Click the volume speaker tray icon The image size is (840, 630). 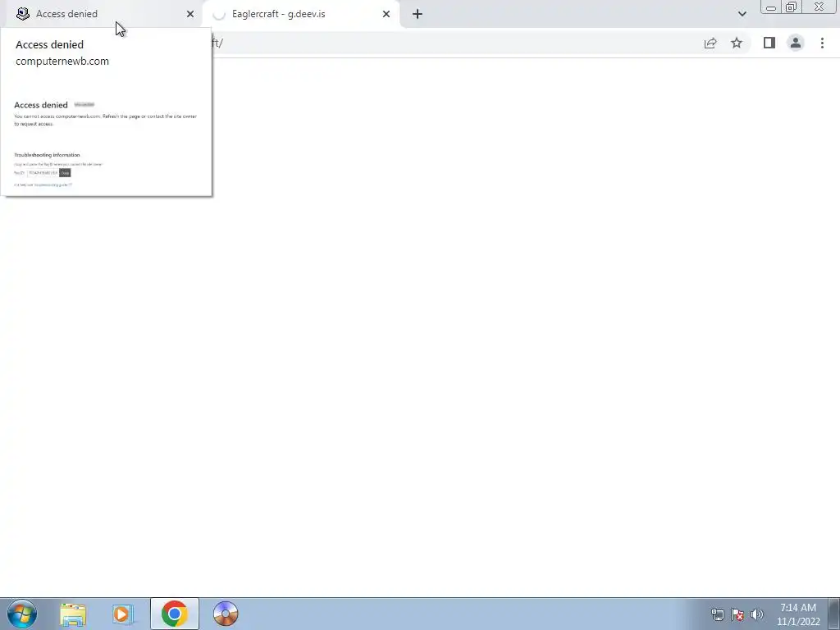click(757, 614)
